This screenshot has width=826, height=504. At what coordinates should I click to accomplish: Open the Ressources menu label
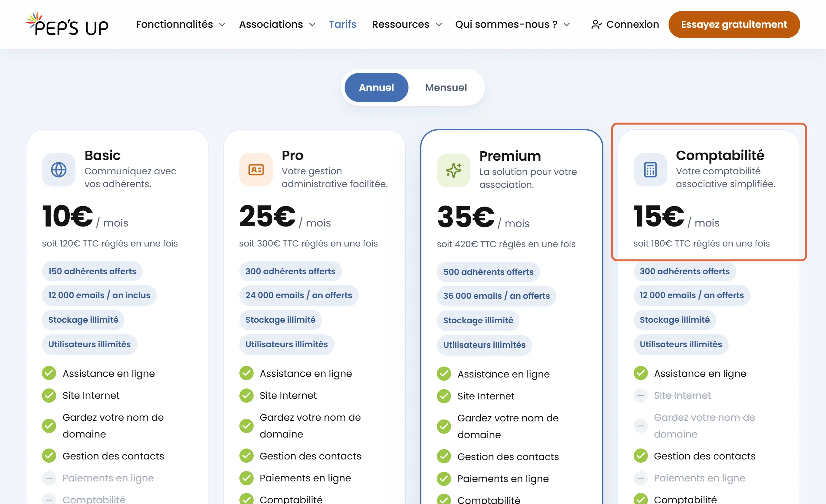(400, 25)
